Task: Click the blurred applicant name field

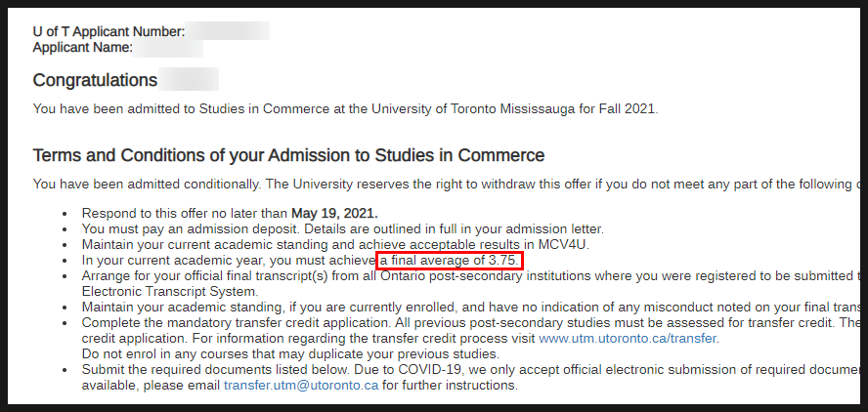Action: pyautogui.click(x=168, y=48)
